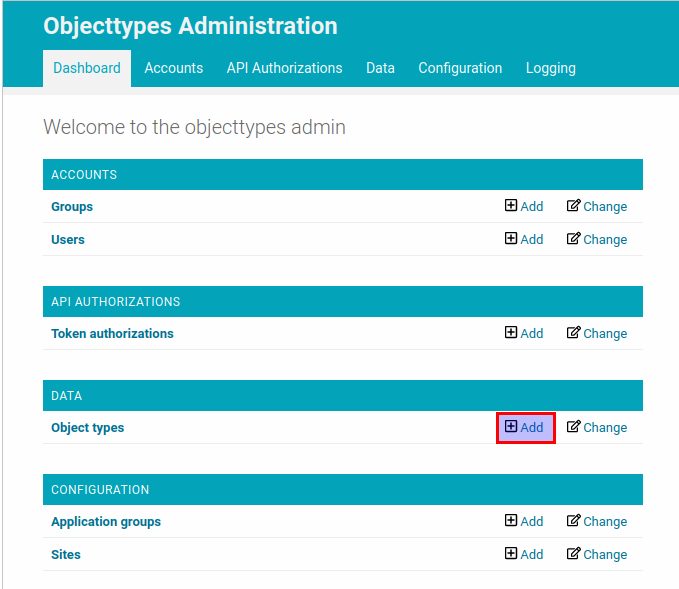Open the Token authorizations link
This screenshot has height=589, width=679.
pyautogui.click(x=112, y=333)
